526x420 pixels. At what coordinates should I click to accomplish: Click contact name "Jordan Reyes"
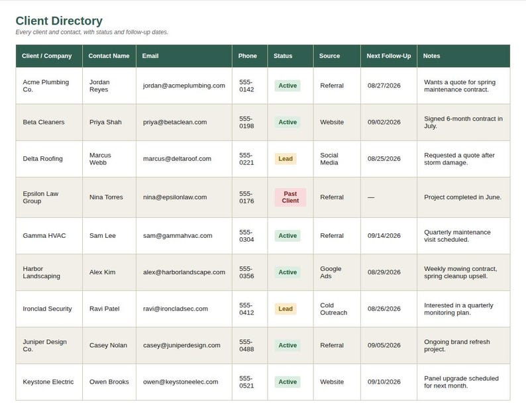tap(99, 86)
